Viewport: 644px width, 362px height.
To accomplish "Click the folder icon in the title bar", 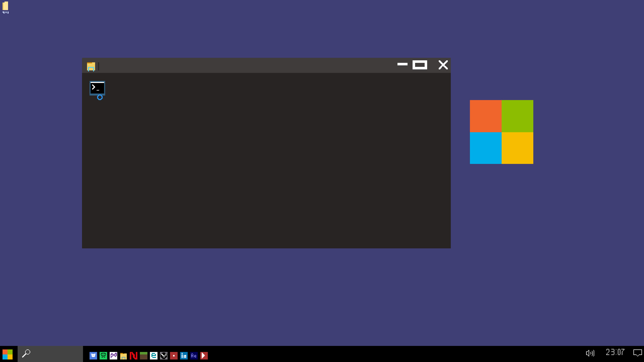I will (x=91, y=67).
